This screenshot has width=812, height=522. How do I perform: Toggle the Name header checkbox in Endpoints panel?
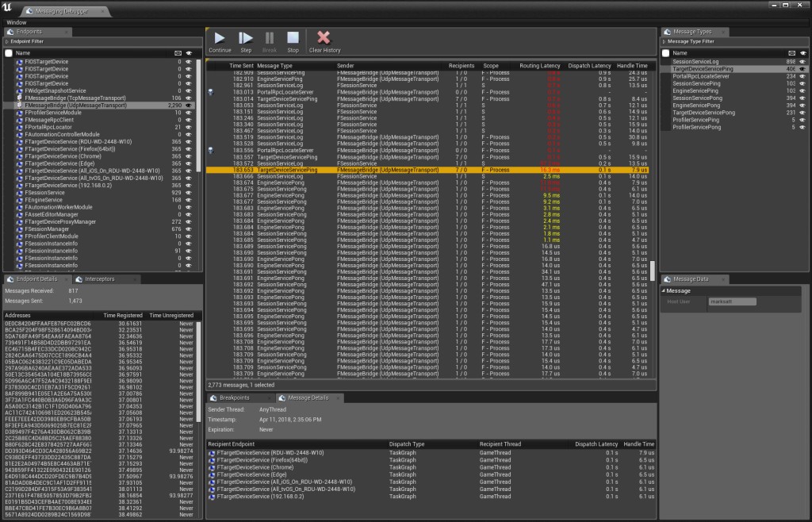click(9, 53)
